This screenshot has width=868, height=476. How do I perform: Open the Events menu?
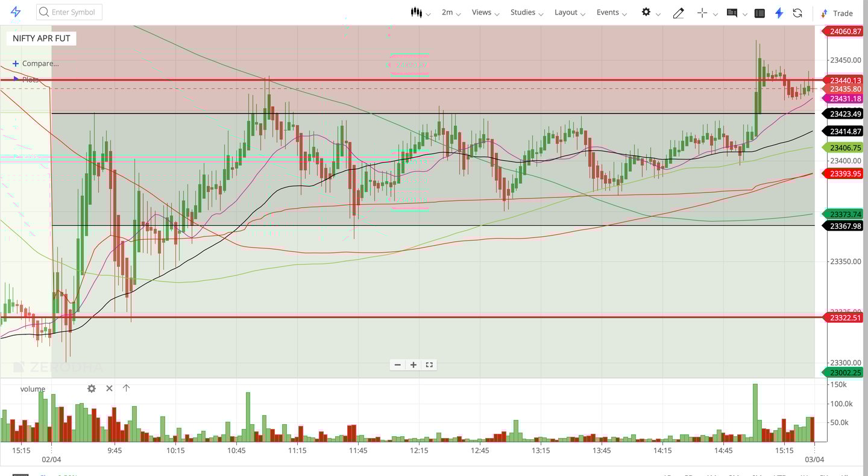click(612, 12)
